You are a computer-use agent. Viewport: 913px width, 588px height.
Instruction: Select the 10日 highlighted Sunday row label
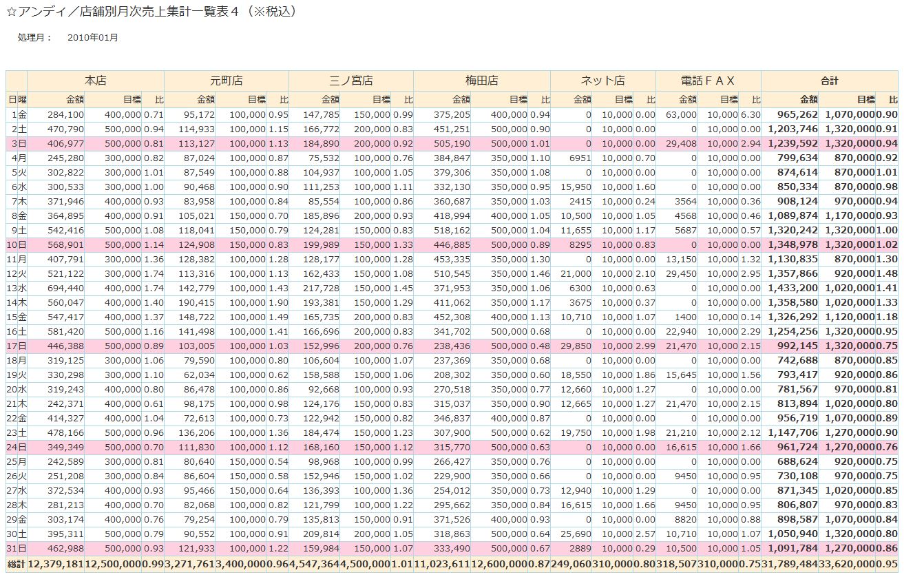(17, 244)
